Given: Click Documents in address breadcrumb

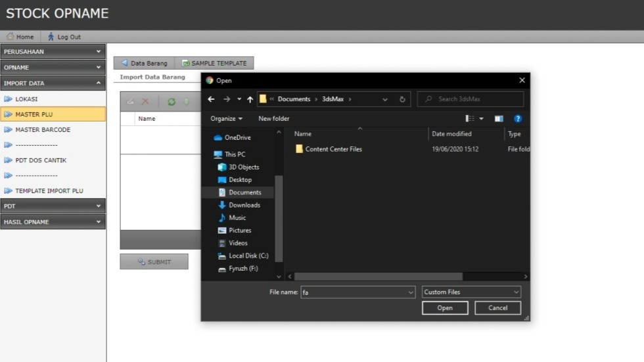Looking at the screenshot, I should coord(294,99).
